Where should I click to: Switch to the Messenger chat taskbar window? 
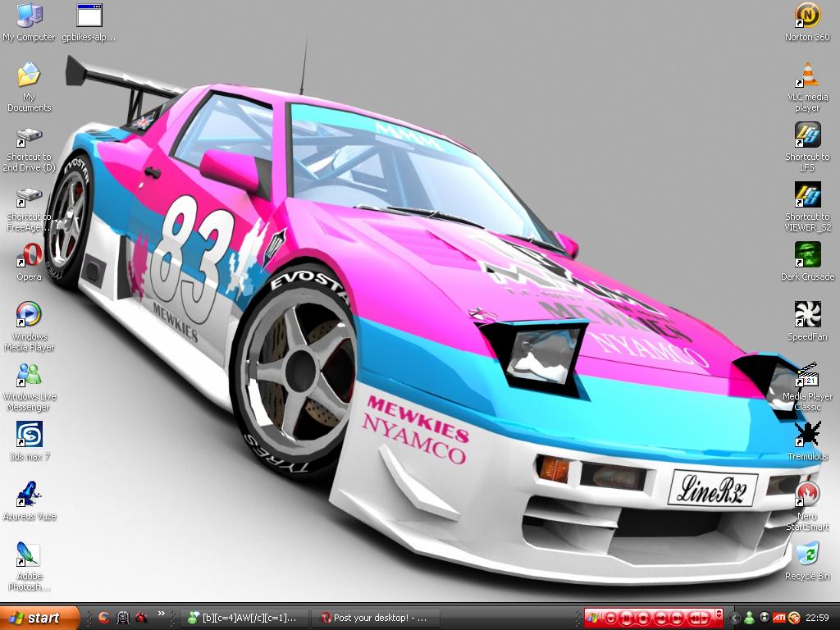[x=243, y=618]
